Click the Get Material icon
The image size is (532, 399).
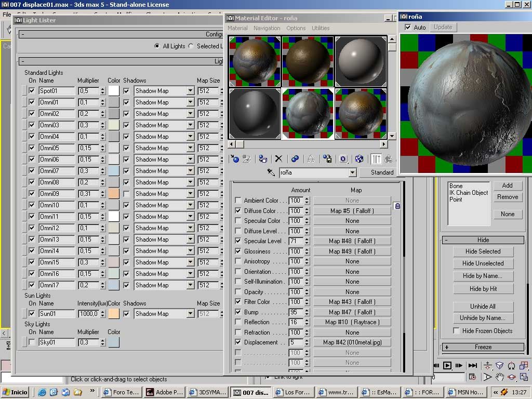[234, 159]
